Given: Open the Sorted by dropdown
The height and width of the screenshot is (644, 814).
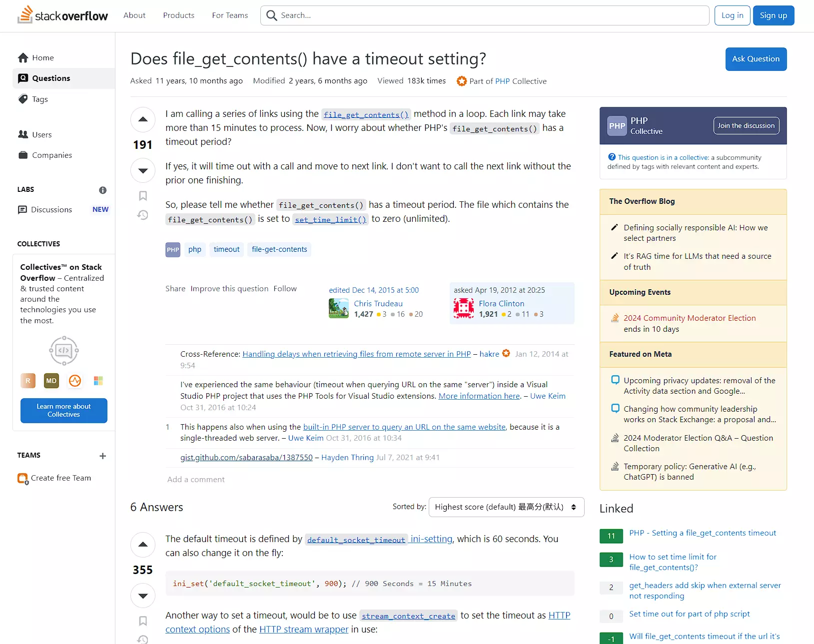Looking at the screenshot, I should click(x=506, y=507).
